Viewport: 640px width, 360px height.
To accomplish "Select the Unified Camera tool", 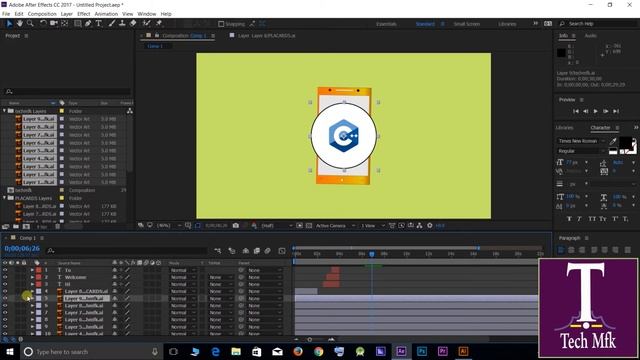I will tap(53, 24).
